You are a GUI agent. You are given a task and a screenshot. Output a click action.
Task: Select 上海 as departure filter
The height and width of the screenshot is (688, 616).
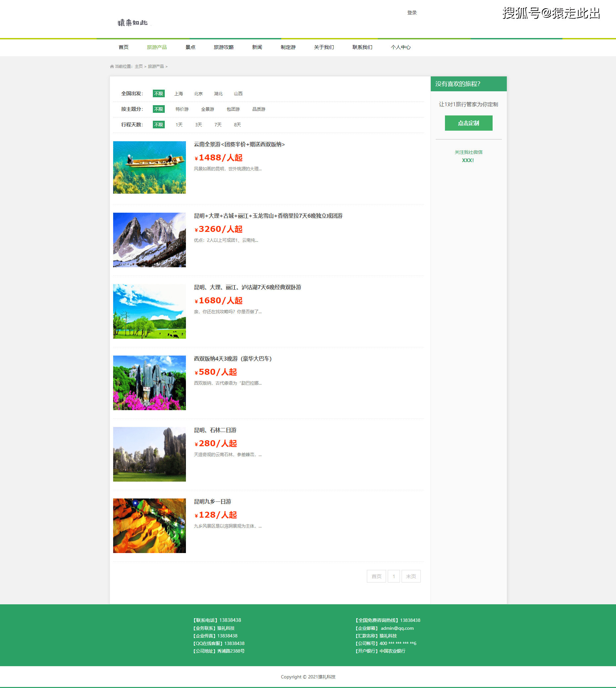(178, 94)
